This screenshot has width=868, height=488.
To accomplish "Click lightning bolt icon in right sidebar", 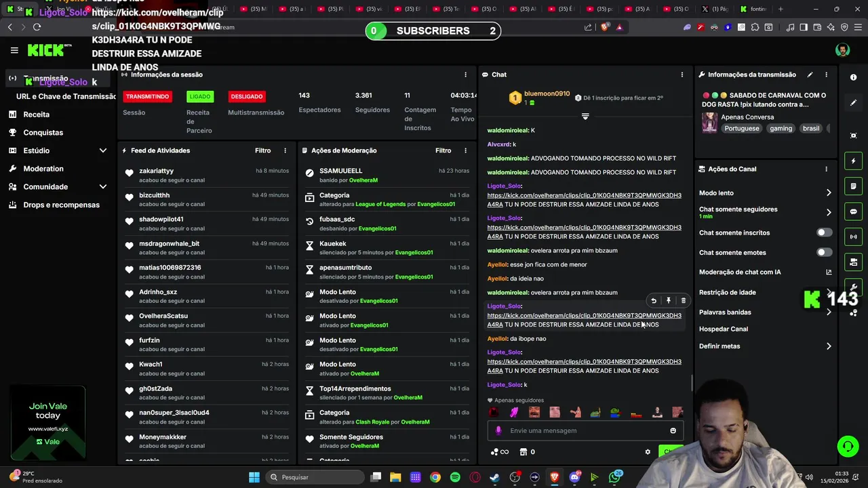I will 853,161.
